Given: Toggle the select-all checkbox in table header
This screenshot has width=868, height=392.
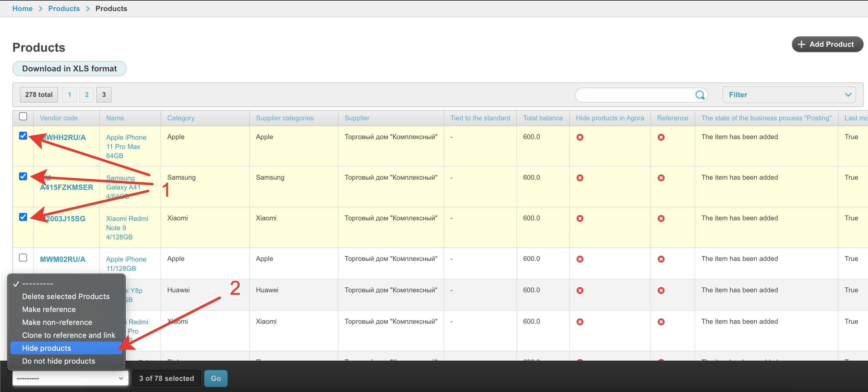Looking at the screenshot, I should click(23, 116).
